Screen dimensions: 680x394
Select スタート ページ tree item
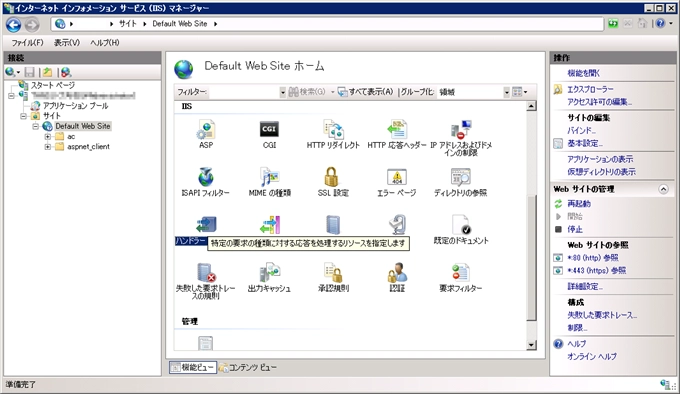tap(52, 85)
